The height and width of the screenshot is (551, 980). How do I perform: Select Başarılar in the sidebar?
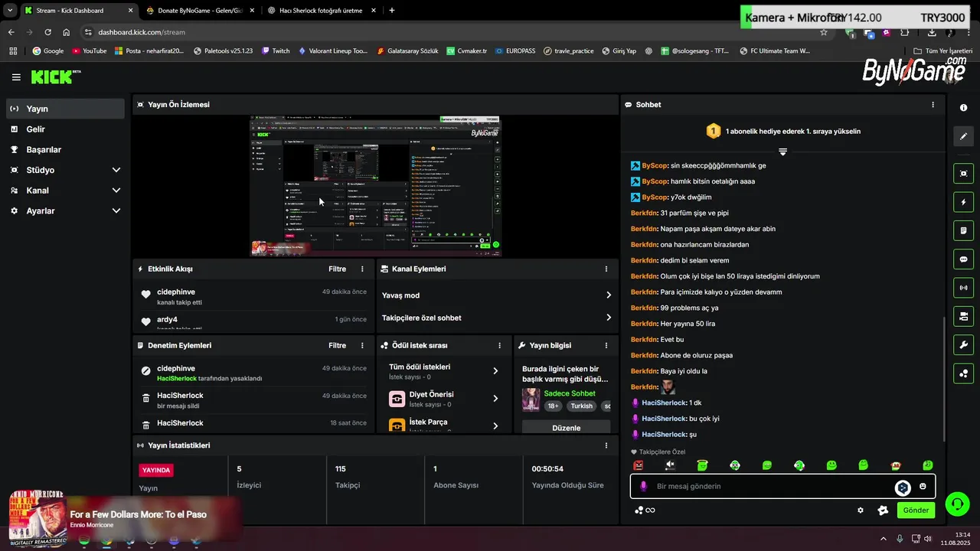[65, 150]
